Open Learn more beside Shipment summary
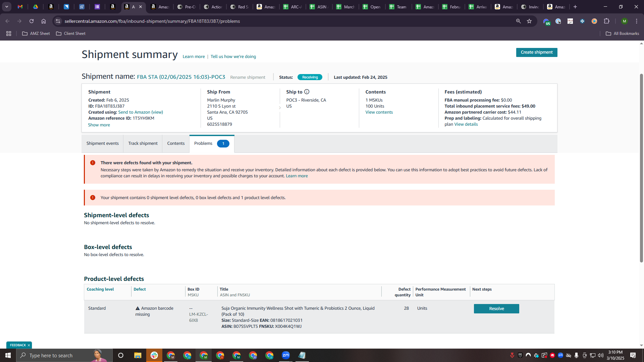Image resolution: width=644 pixels, height=362 pixels. (x=194, y=57)
